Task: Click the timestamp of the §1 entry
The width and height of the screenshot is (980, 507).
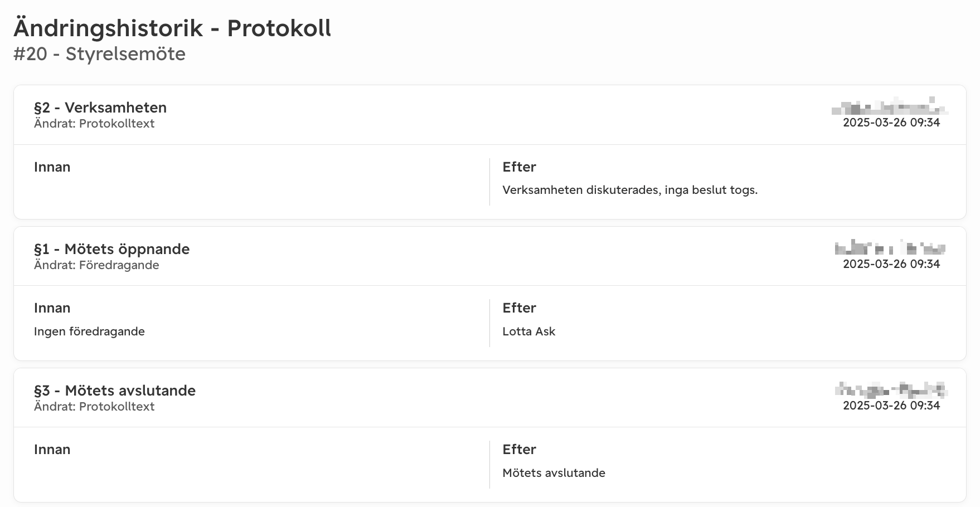Action: pyautogui.click(x=891, y=264)
